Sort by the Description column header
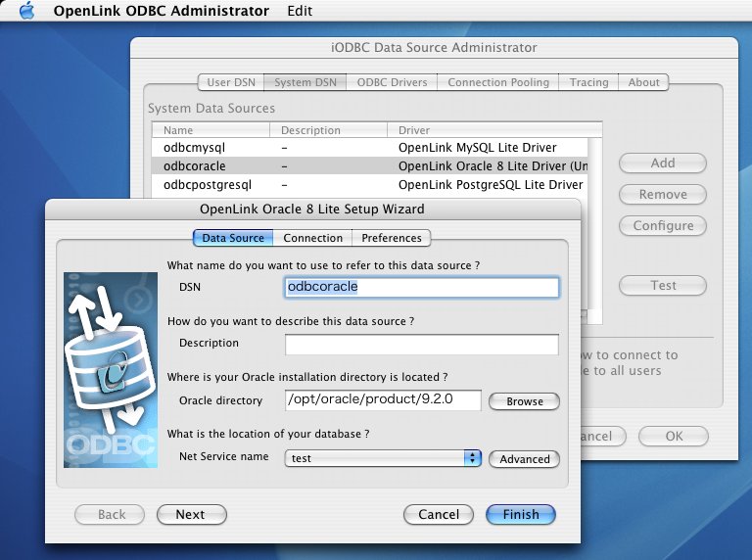752x560 pixels. coord(329,130)
